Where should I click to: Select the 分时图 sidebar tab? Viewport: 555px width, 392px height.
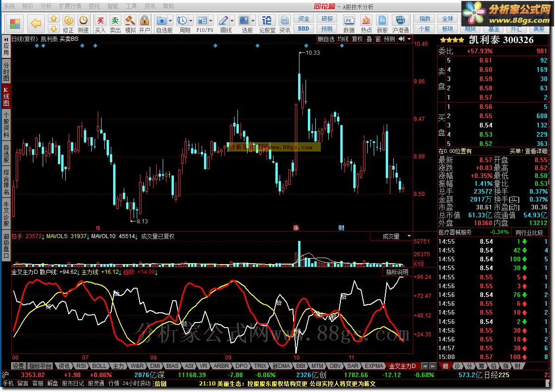pos(6,71)
